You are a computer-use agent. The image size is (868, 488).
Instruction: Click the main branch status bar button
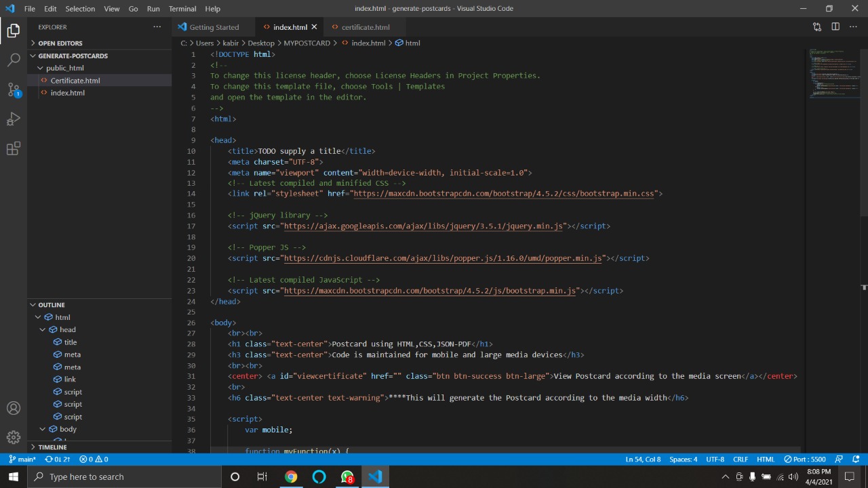coord(22,460)
